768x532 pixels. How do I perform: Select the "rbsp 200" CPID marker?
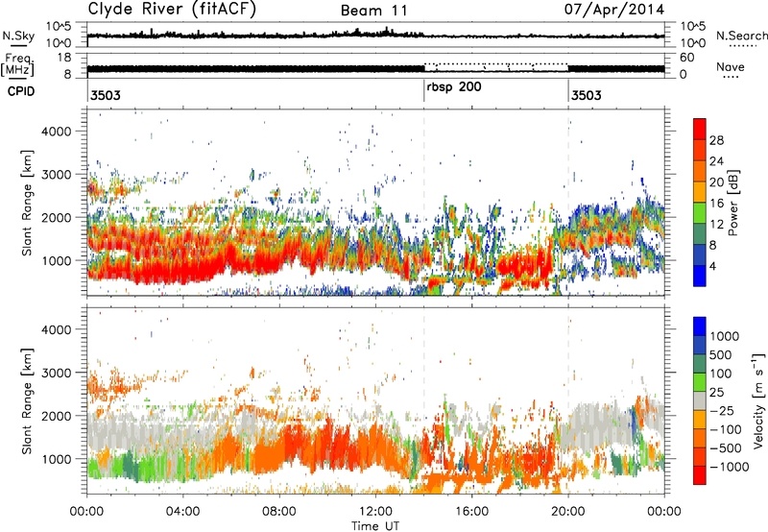(453, 87)
